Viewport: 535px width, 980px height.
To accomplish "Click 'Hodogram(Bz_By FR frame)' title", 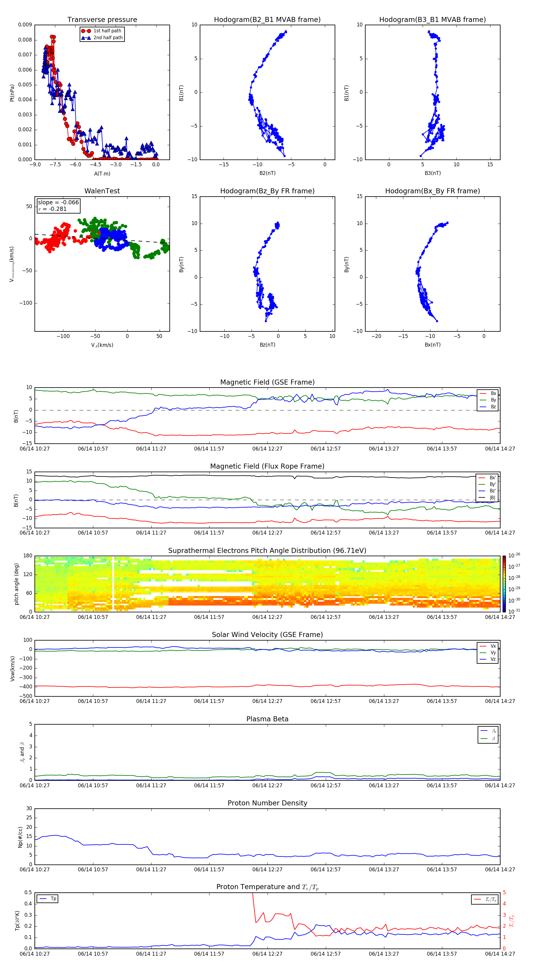I will [267, 191].
